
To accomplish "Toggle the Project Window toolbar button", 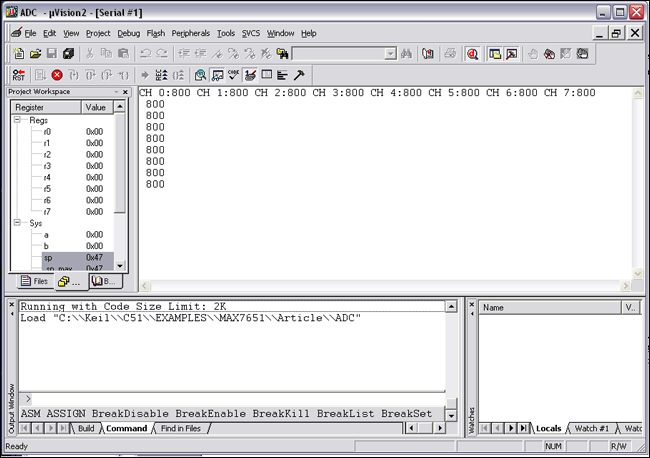I will (x=493, y=53).
